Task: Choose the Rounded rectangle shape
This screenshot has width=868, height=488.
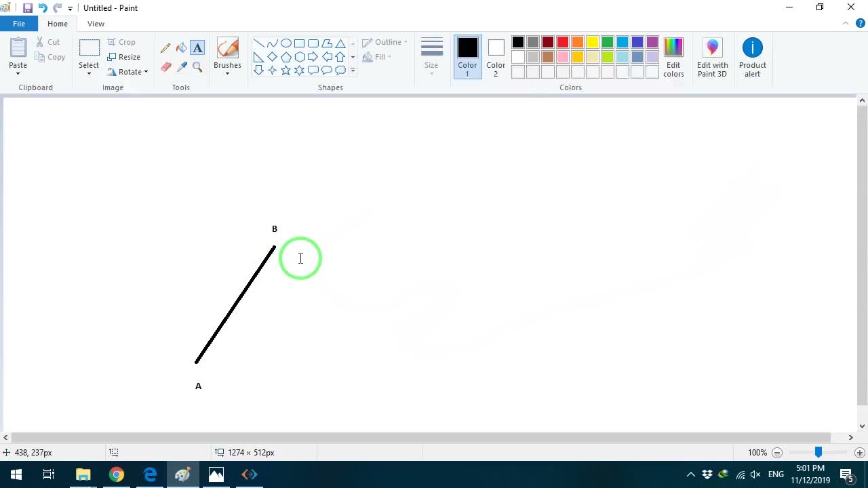Action: (313, 43)
